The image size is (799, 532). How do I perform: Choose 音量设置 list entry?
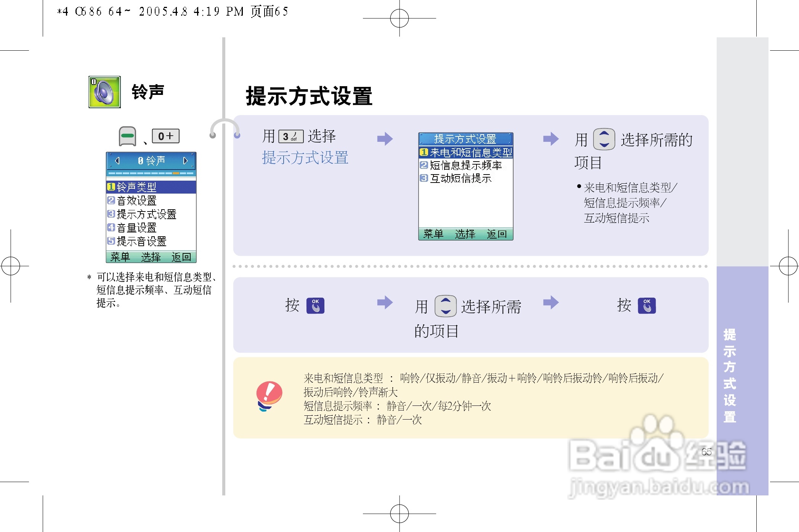[x=136, y=228]
